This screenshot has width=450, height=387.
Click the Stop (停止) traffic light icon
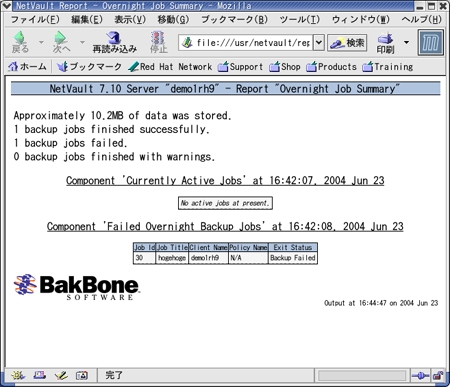[157, 38]
